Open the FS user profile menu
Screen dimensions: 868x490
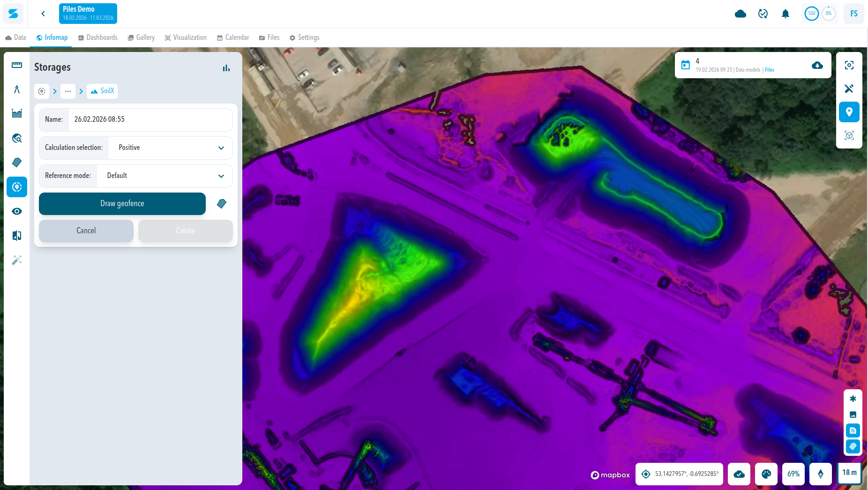coord(854,14)
